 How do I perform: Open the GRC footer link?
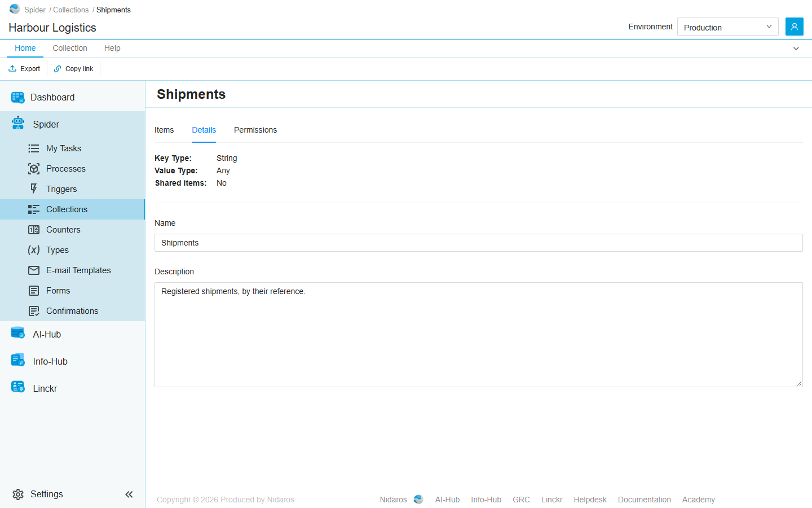(521, 500)
